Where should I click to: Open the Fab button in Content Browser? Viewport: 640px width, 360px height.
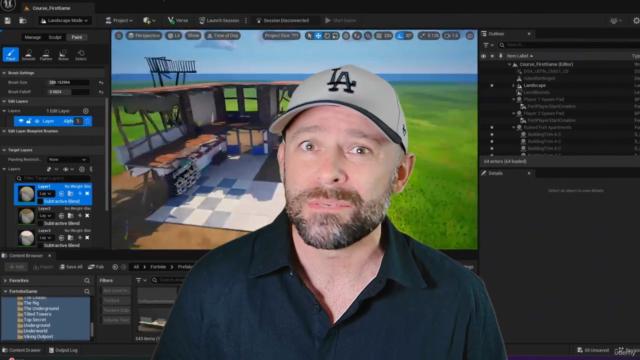coord(96,267)
